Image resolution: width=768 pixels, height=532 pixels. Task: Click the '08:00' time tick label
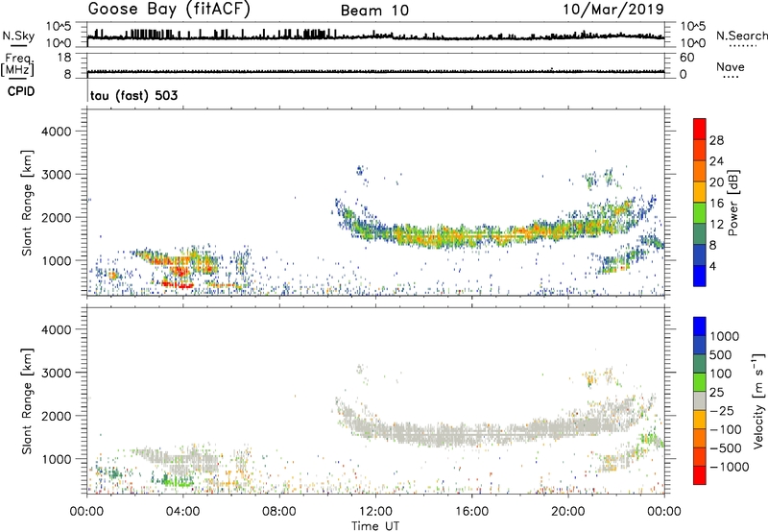click(279, 512)
